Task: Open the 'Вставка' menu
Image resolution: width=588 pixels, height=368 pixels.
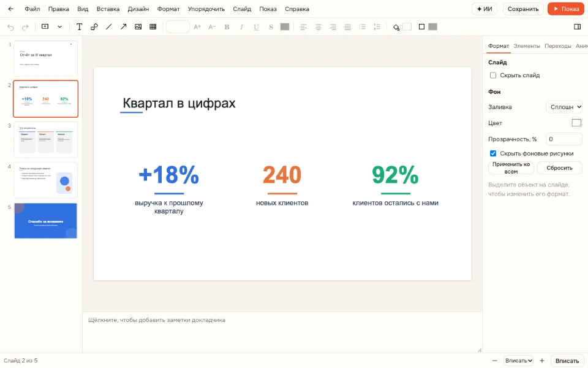Action: coord(108,9)
